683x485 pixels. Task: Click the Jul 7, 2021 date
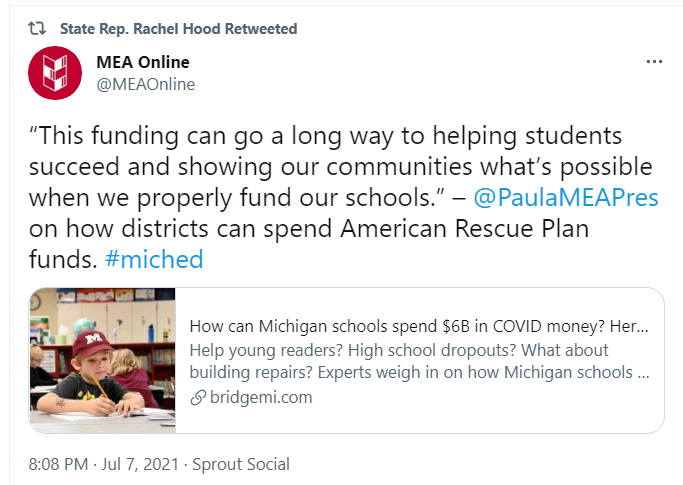click(x=140, y=464)
